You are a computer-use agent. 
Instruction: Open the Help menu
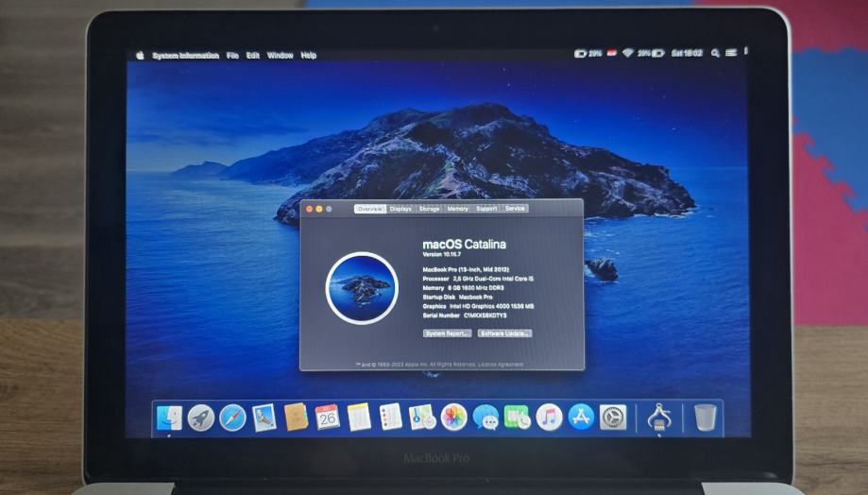tap(309, 56)
